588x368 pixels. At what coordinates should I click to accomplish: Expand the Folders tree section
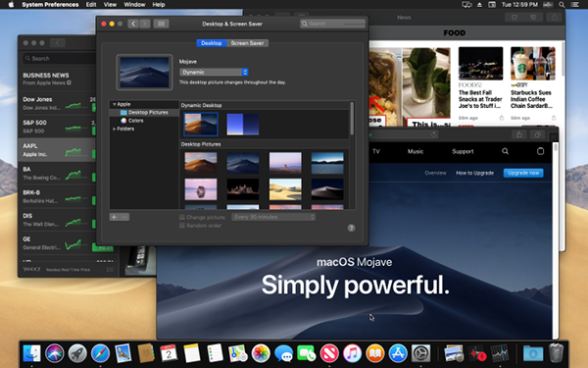114,129
